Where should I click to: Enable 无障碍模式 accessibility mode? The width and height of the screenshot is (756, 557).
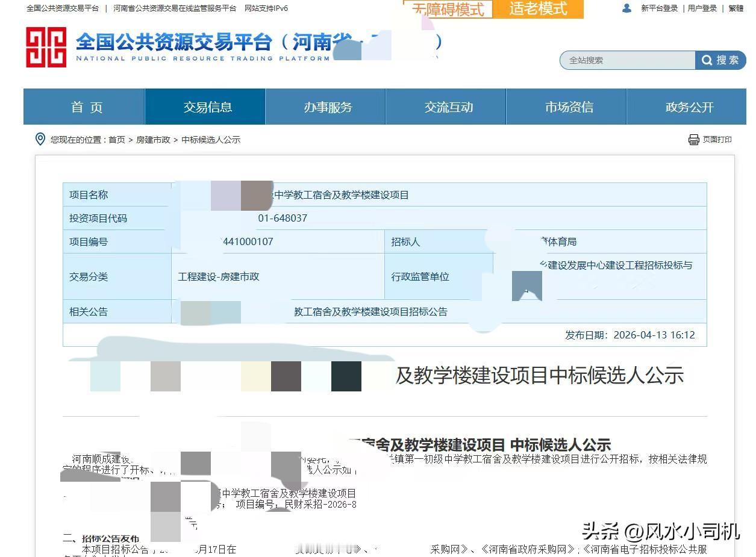[448, 9]
